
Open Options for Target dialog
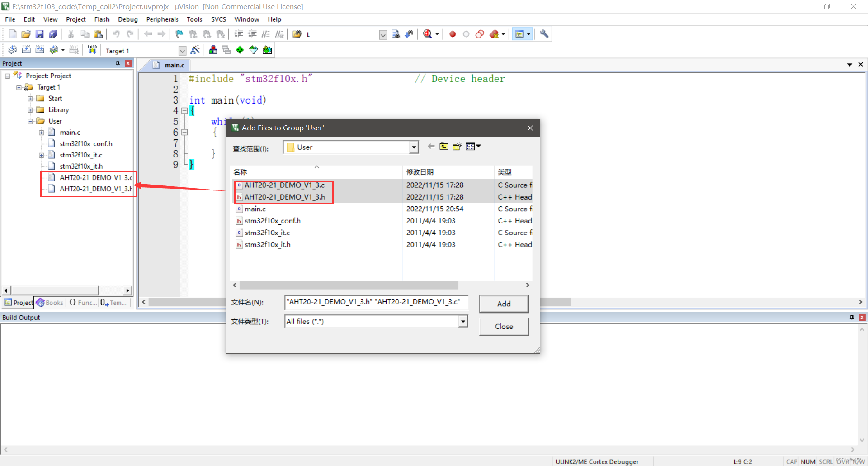(x=196, y=50)
